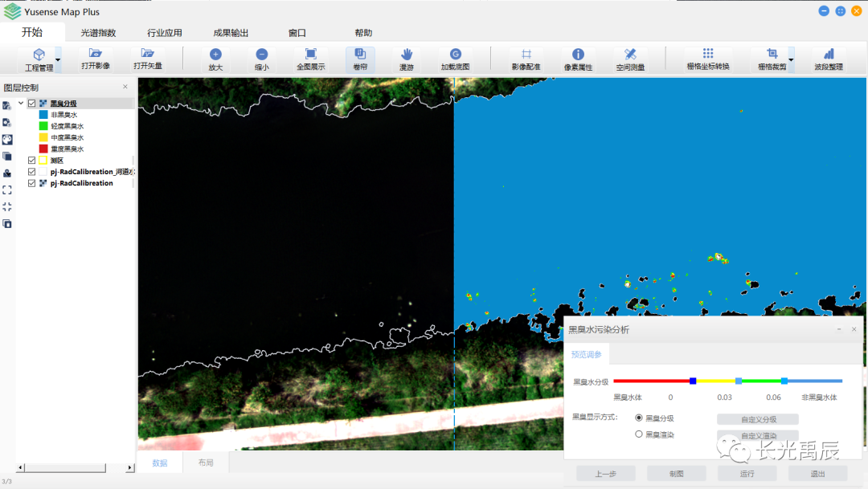Click the 打开矢量 open vector icon
The image size is (868, 489).
(x=147, y=54)
